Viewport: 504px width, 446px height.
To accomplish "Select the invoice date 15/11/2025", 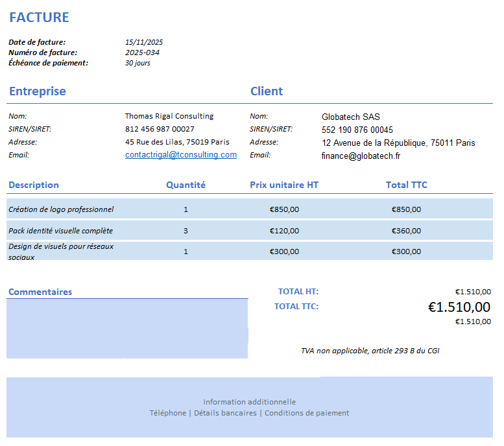I will [x=144, y=42].
